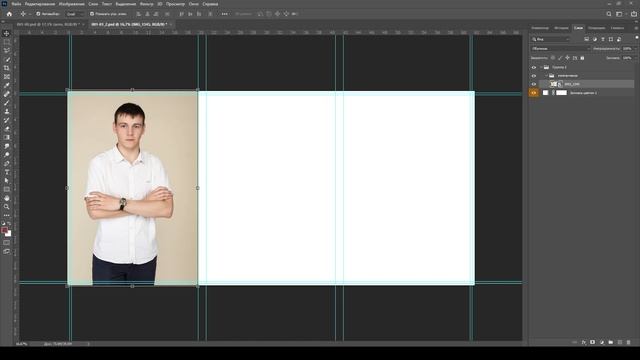The width and height of the screenshot is (640, 360).
Task: Select the Crop tool
Action: click(7, 68)
